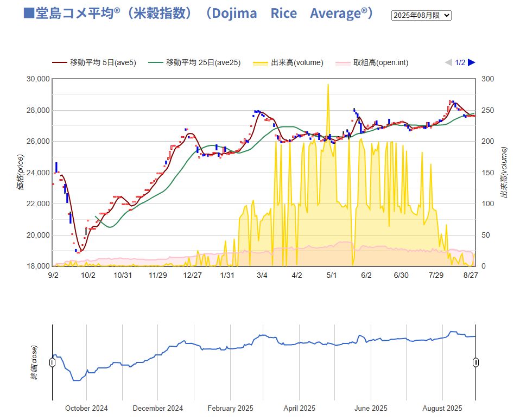Click June 2025 on range selector

coord(371,409)
